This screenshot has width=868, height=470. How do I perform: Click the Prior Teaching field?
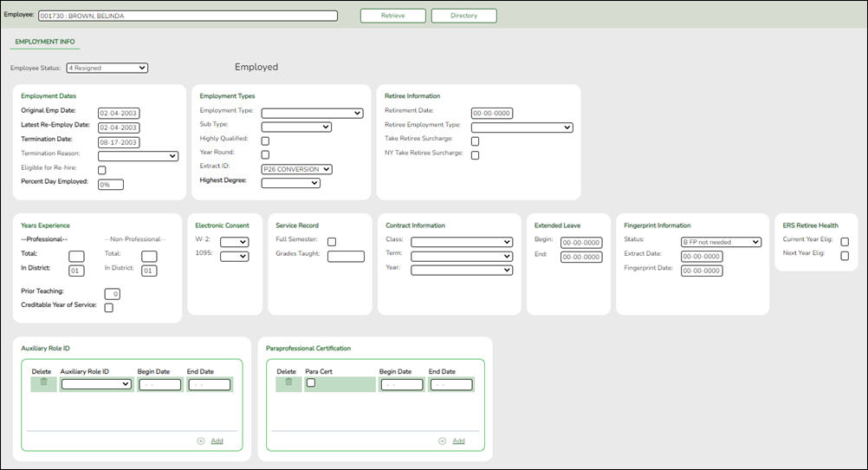(x=113, y=294)
